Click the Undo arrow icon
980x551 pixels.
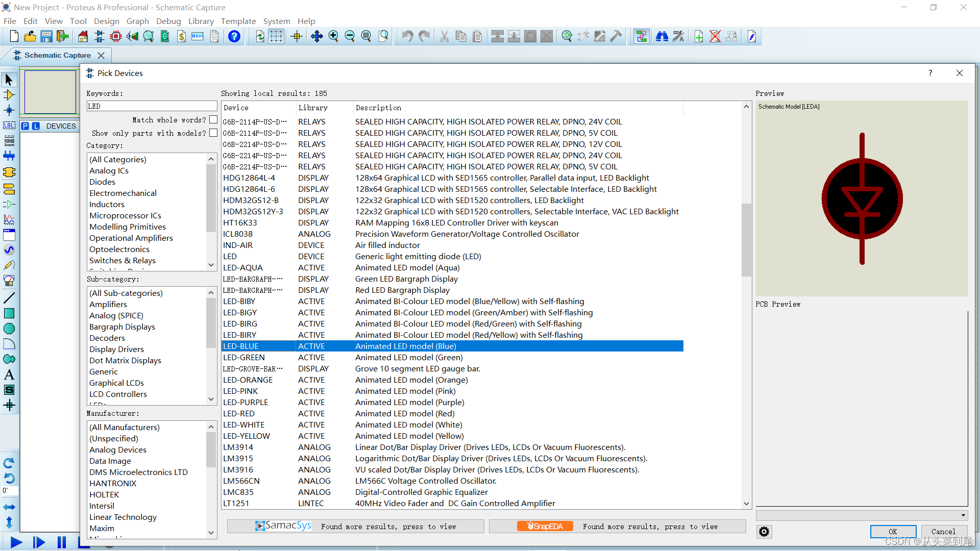(x=407, y=36)
